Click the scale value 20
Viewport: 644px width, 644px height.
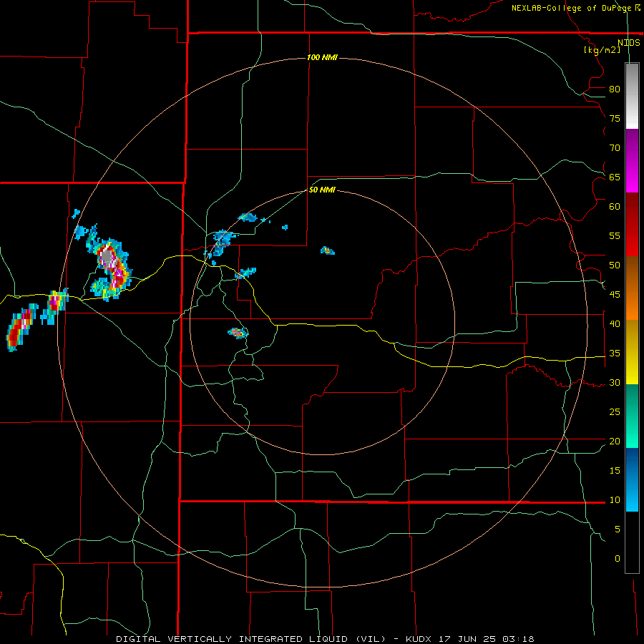[x=615, y=441]
